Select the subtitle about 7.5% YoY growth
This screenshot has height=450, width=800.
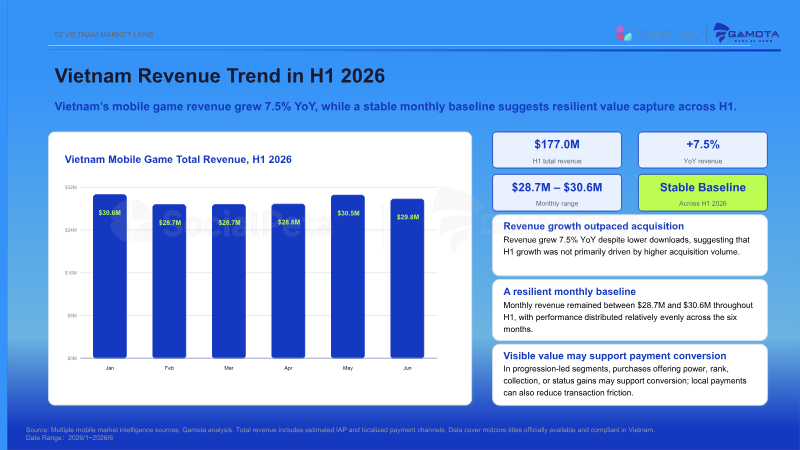click(x=395, y=107)
